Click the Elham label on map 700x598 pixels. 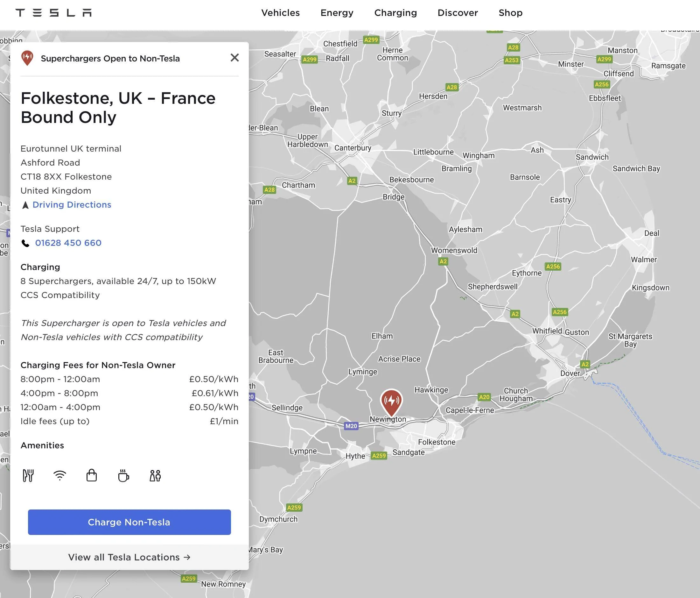(382, 336)
